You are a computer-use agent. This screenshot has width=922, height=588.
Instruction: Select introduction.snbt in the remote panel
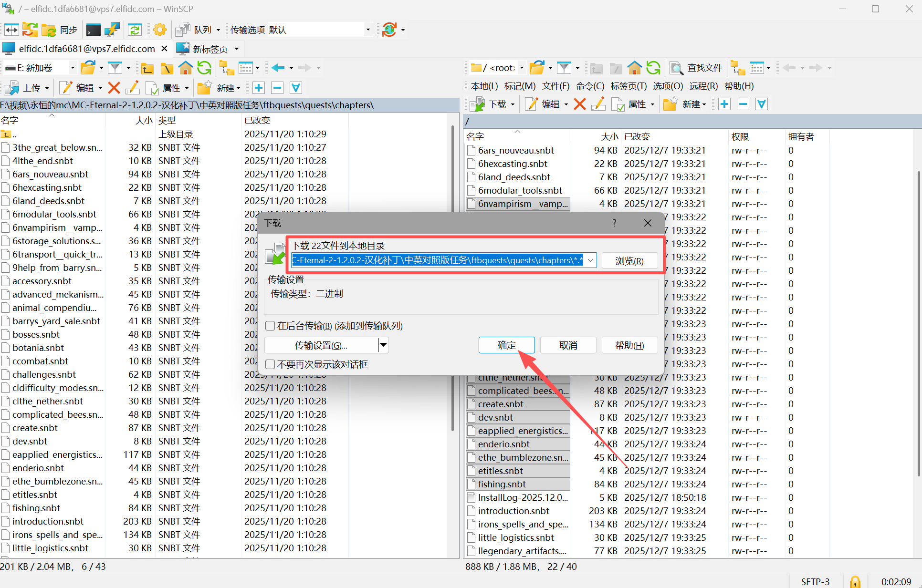(513, 511)
